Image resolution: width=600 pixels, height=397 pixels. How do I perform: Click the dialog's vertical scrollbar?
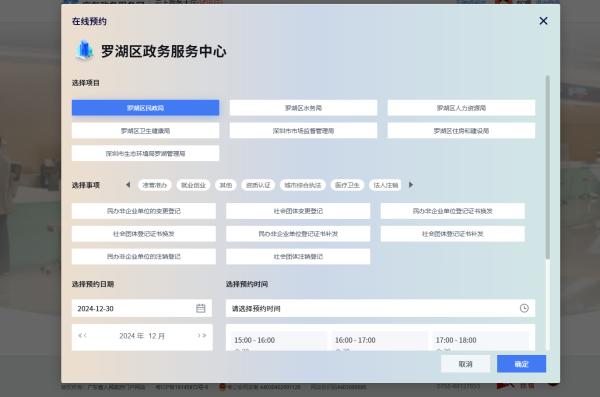point(548,167)
